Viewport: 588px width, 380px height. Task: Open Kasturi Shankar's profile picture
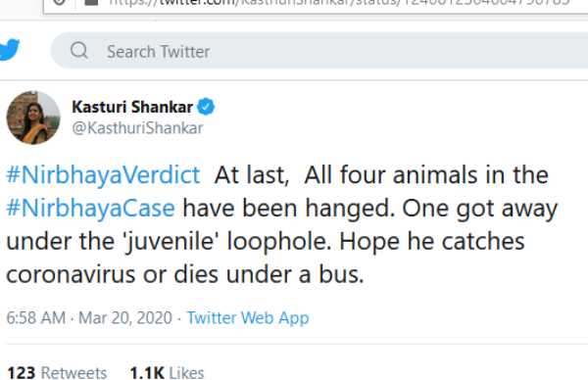(x=33, y=118)
